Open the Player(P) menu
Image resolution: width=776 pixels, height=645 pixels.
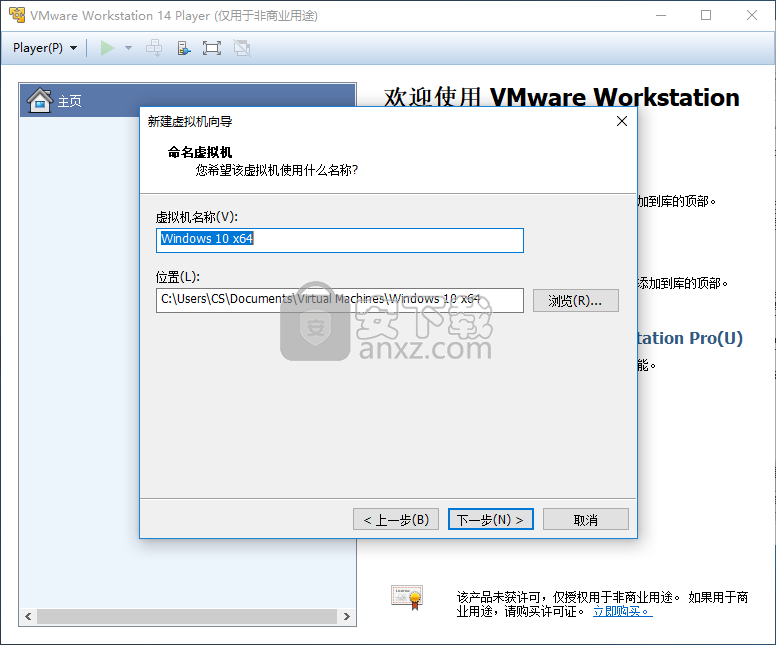[45, 48]
